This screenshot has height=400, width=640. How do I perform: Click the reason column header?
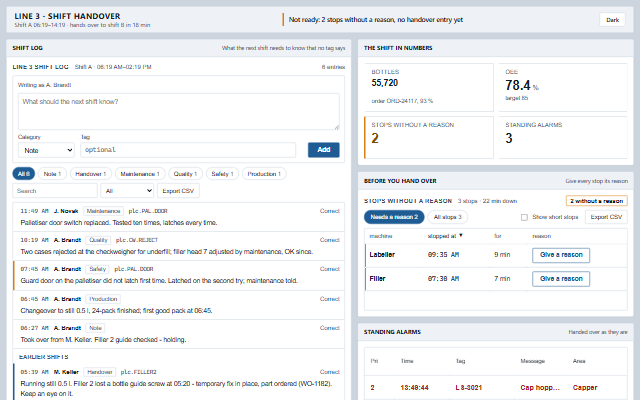(x=541, y=236)
